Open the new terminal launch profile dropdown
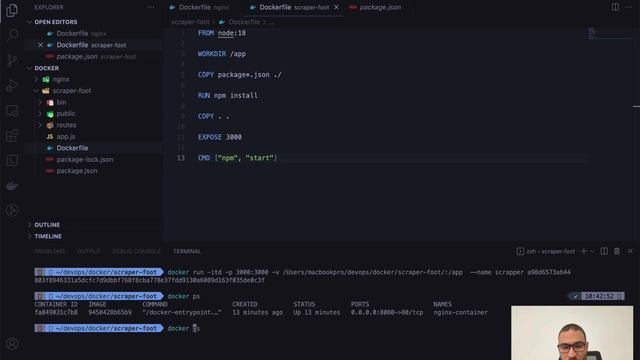This screenshot has height=360, width=640. 592,251
